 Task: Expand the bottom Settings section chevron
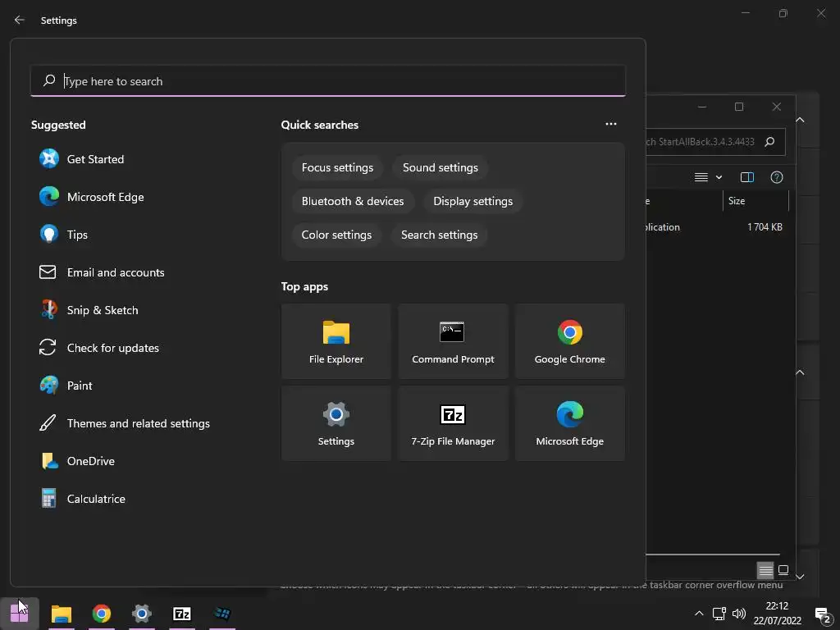800,577
